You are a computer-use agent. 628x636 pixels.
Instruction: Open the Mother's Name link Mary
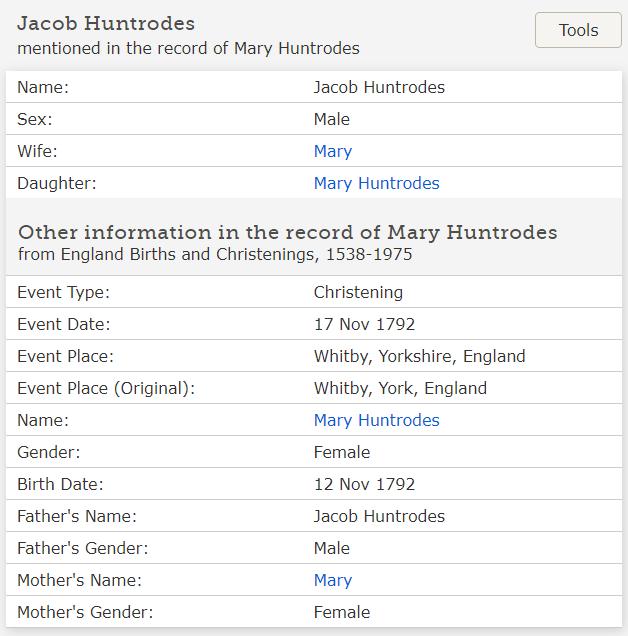click(x=332, y=580)
